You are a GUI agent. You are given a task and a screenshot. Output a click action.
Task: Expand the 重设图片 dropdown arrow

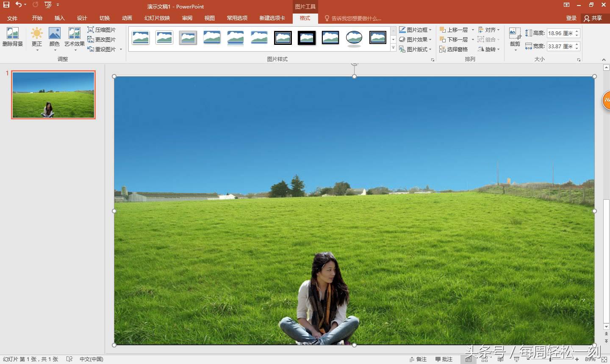click(x=121, y=49)
